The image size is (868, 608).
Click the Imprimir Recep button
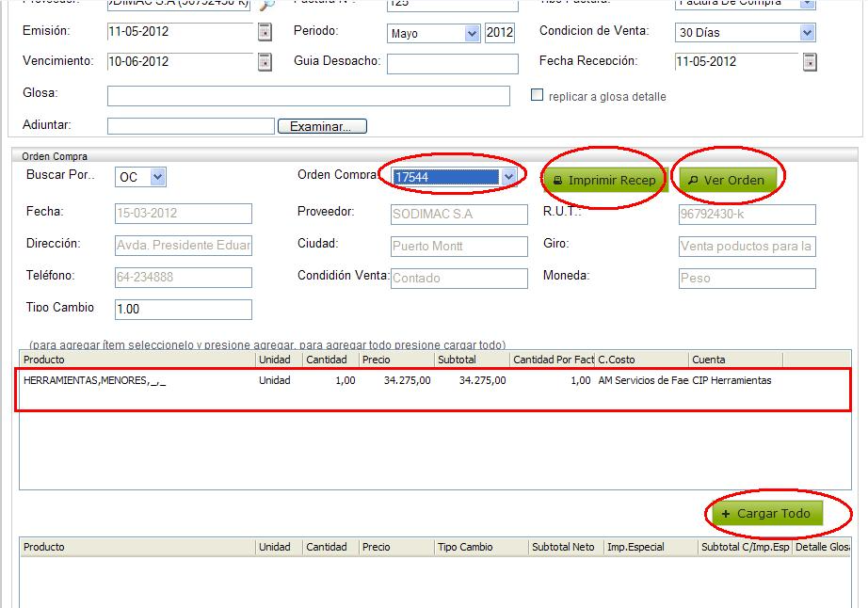point(605,180)
